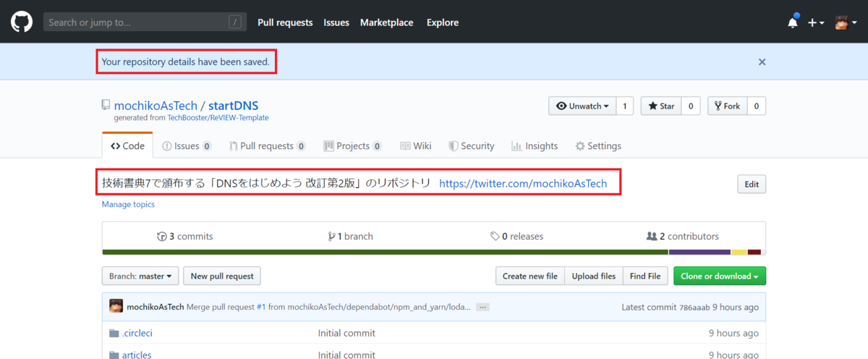Open the twitter.com/mochikoAsTech link
The image size is (868, 359).
(x=523, y=184)
